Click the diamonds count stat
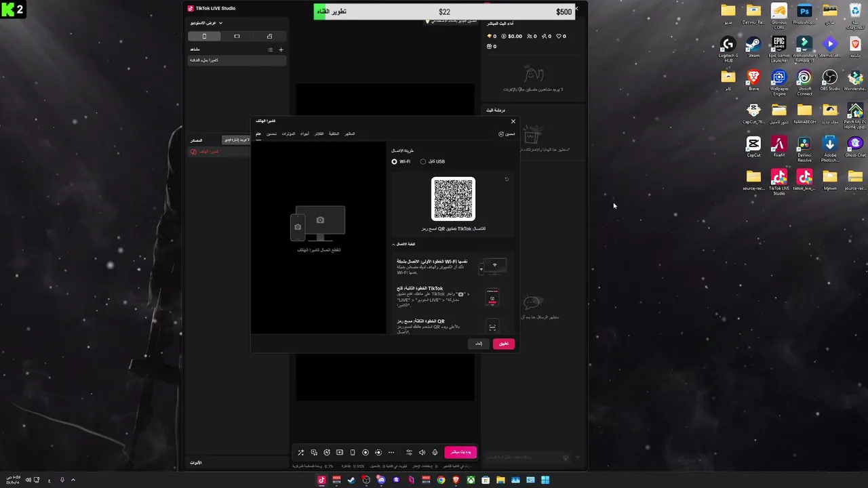This screenshot has height=488, width=868. pos(492,37)
